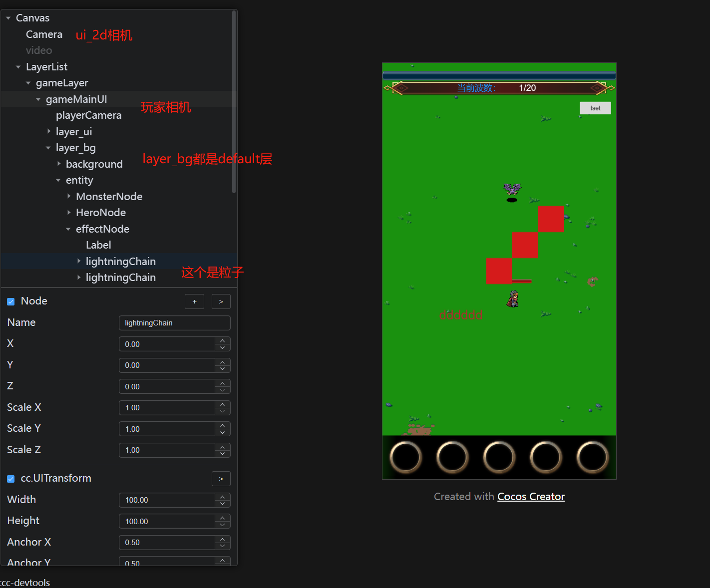710x588 pixels.
Task: Collapse the entity node arrow
Action: pyautogui.click(x=58, y=180)
